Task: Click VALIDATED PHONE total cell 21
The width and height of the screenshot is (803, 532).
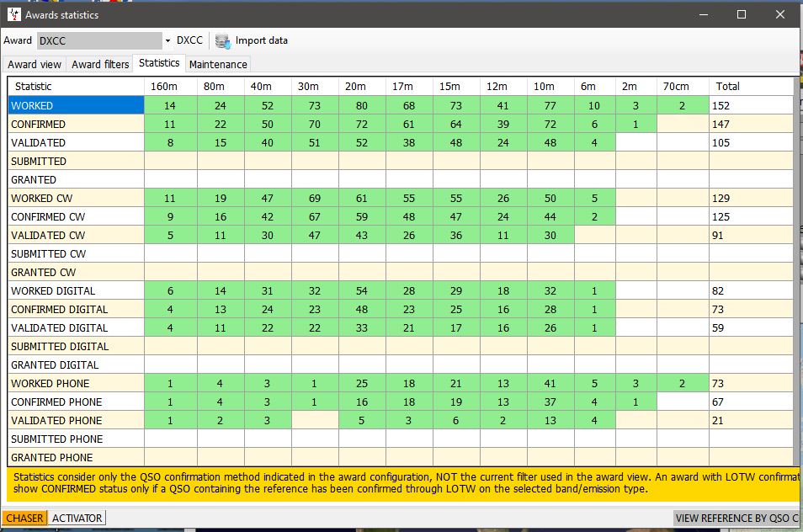Action: [751, 420]
